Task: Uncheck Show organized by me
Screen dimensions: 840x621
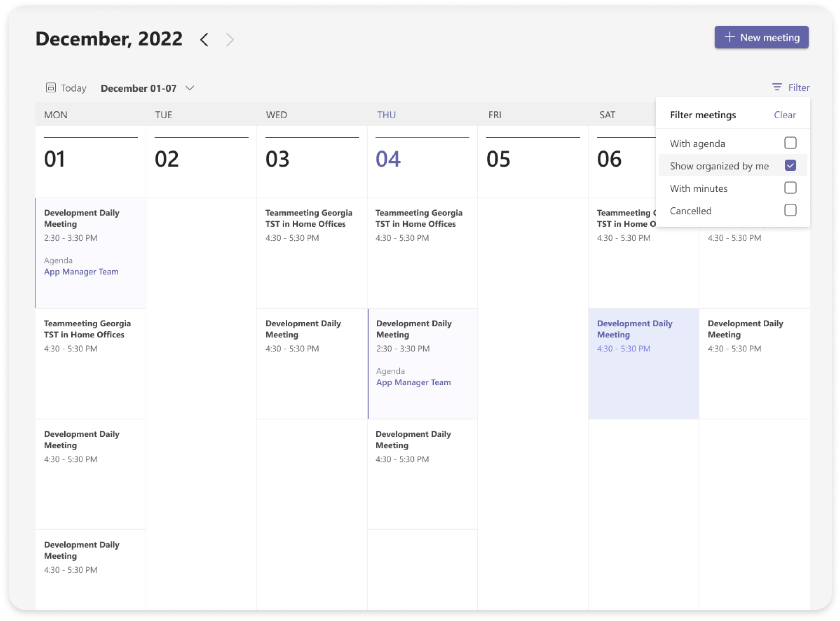Action: [790, 165]
